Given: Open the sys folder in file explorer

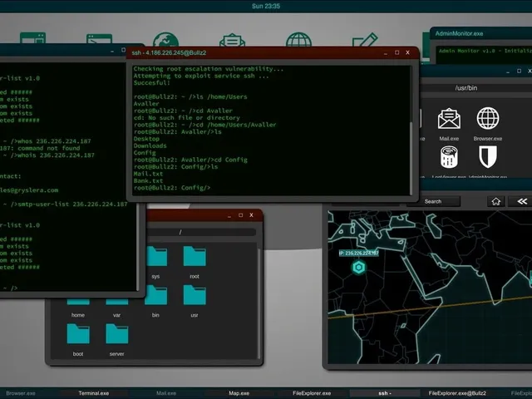Looking at the screenshot, I should (x=155, y=257).
